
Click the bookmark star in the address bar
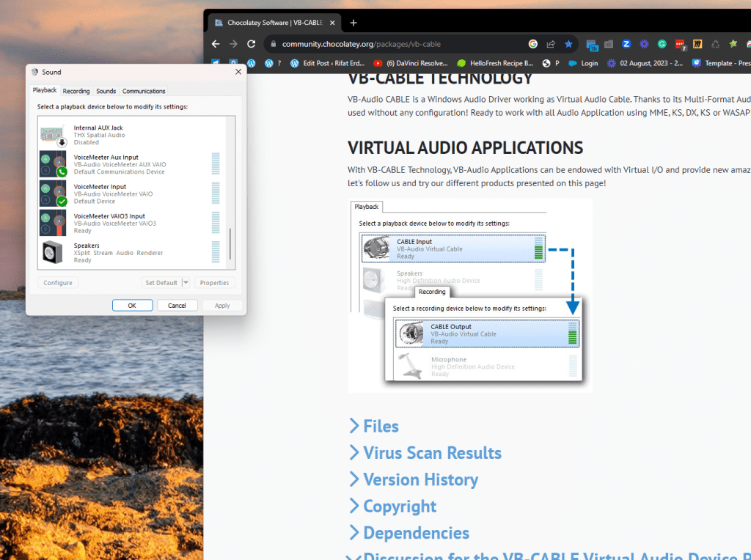tap(568, 44)
